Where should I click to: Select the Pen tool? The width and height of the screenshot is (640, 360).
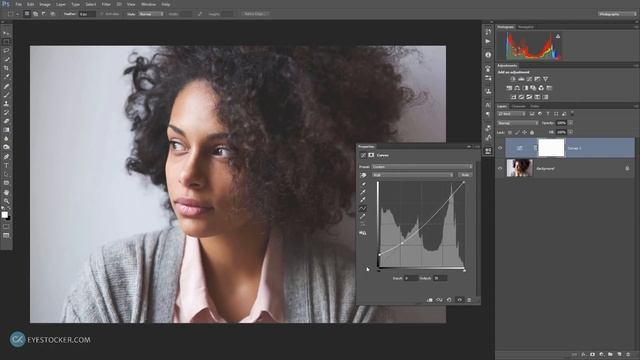(6, 157)
